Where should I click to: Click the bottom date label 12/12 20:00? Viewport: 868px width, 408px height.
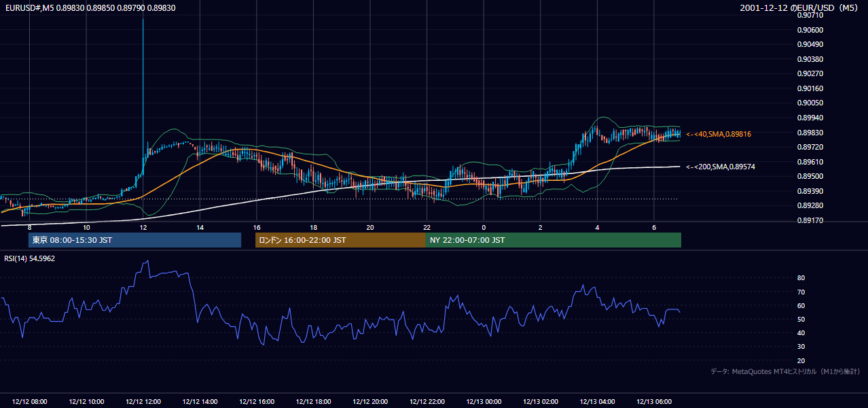[x=370, y=402]
